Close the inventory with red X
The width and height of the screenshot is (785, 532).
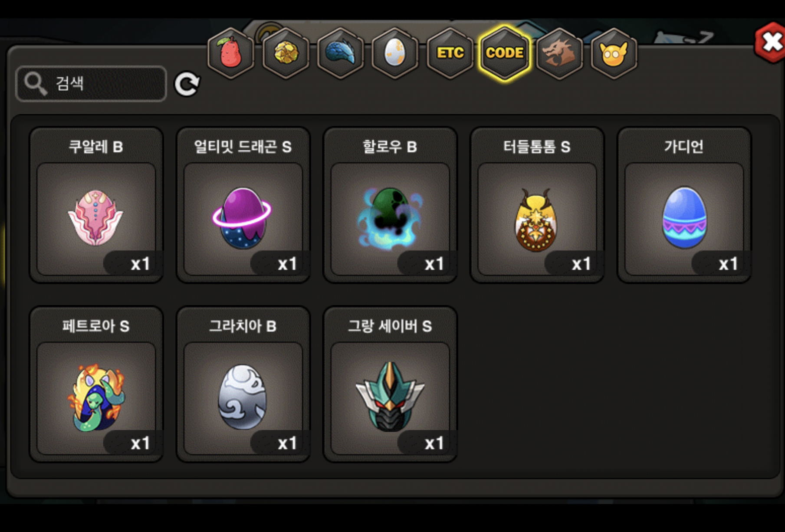[771, 43]
